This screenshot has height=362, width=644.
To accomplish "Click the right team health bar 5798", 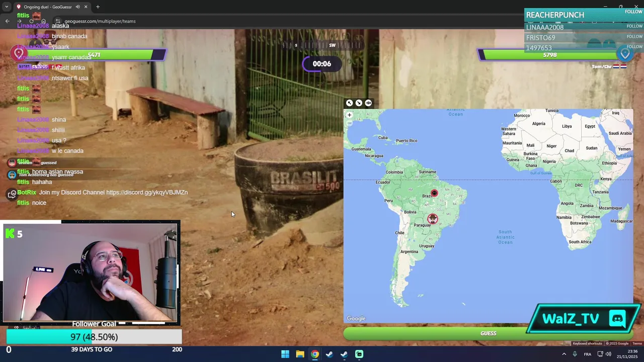I will coord(549,55).
